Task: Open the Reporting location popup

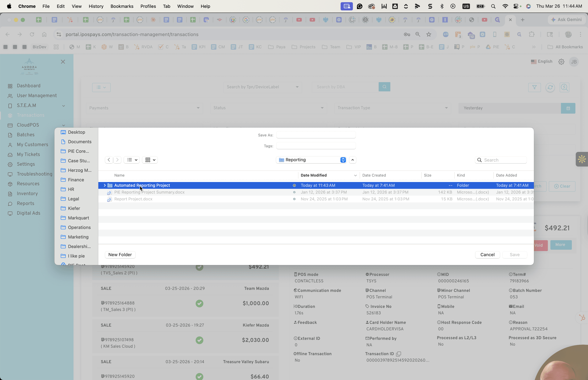Action: point(311,160)
